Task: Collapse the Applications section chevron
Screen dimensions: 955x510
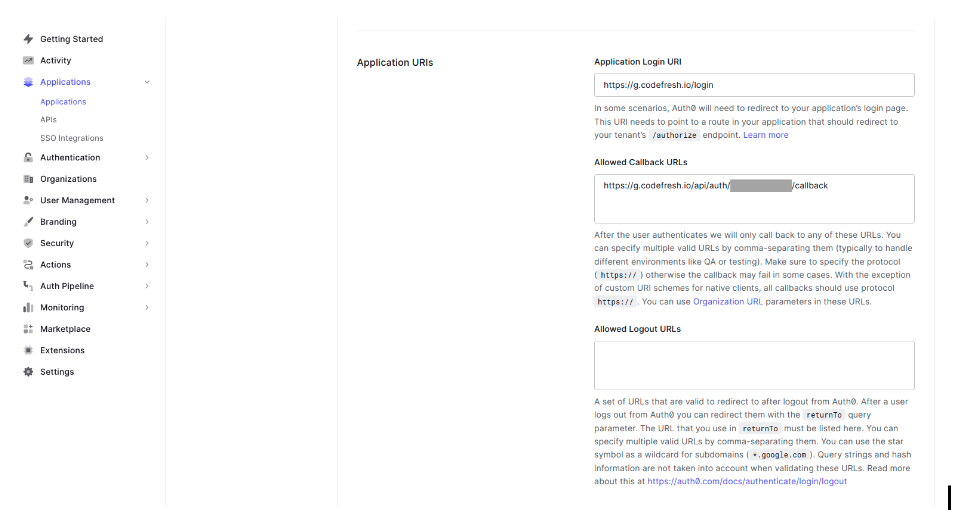Action: (x=147, y=82)
